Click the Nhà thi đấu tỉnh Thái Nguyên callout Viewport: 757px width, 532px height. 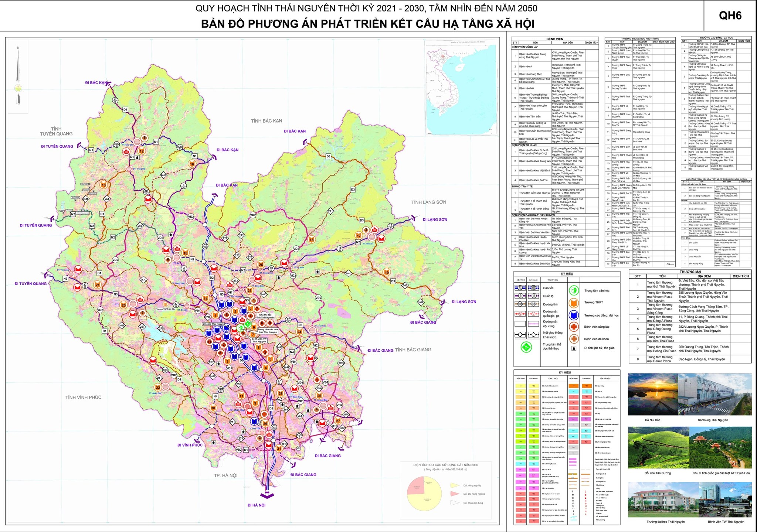click(266, 316)
